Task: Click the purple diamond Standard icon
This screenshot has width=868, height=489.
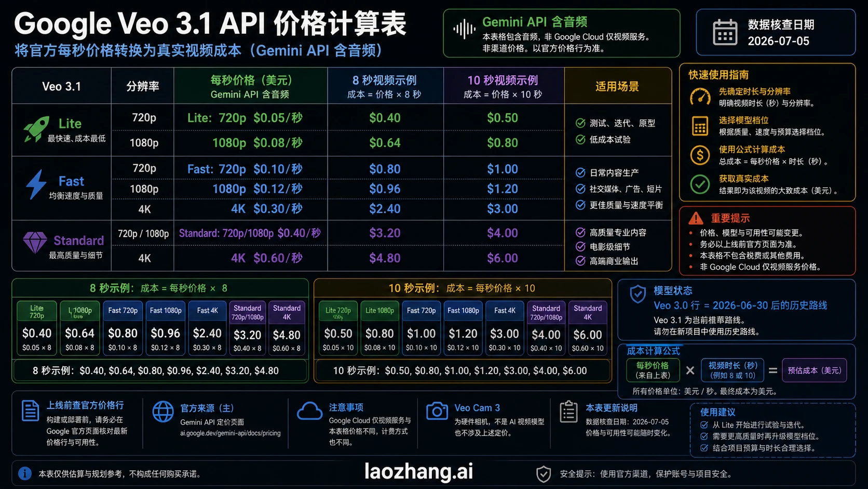Action: (35, 242)
